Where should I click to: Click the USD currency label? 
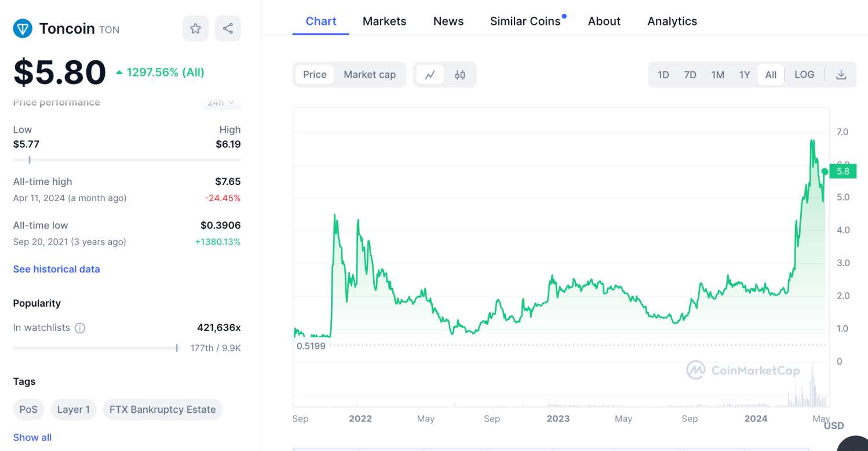(x=834, y=426)
